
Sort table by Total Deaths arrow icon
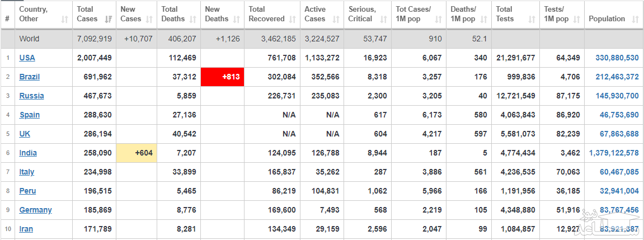193,19
